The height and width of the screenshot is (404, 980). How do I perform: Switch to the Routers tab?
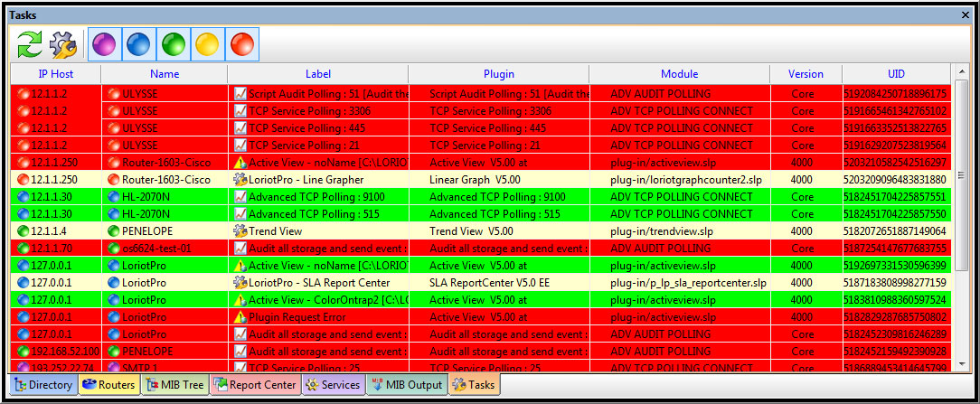pyautogui.click(x=110, y=385)
